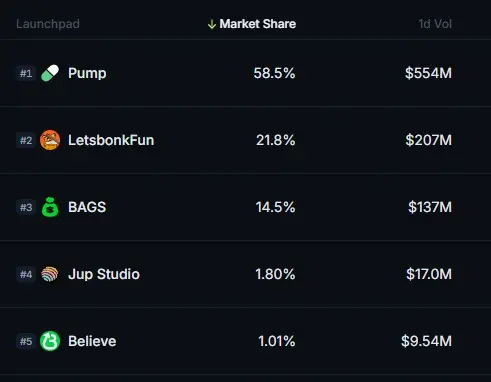Open the BAGS launchpad name
The width and height of the screenshot is (491, 382).
click(x=87, y=207)
